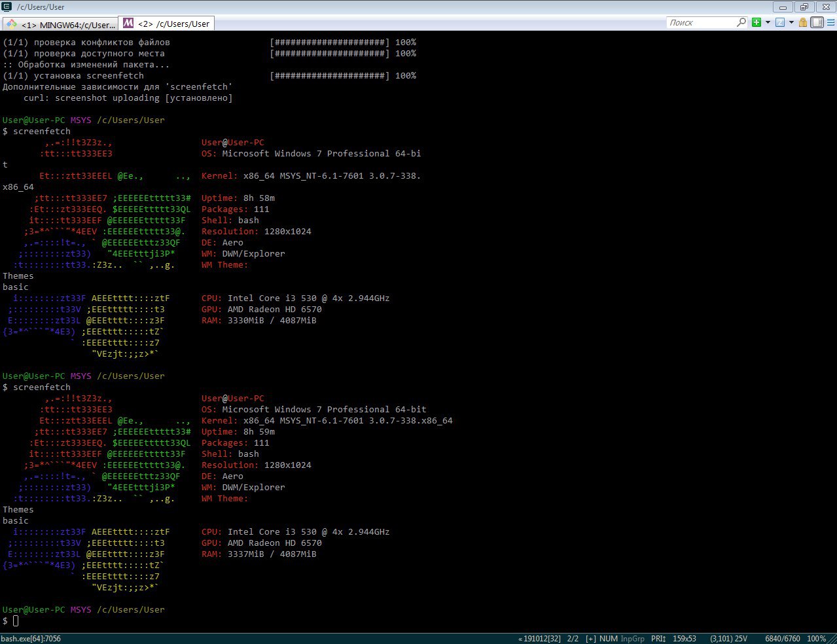The image size is (837, 644).
Task: Toggle NUM lock indicator in status bar
Action: coord(608,639)
